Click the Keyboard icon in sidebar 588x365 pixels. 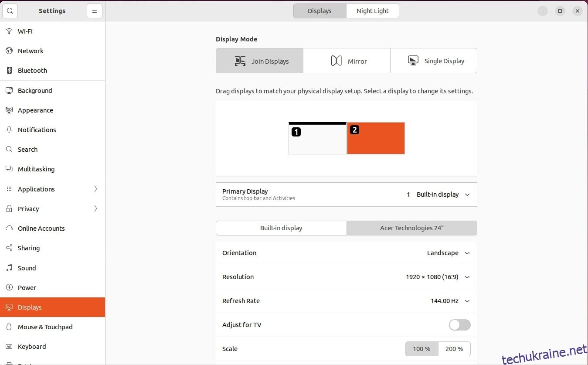click(9, 347)
